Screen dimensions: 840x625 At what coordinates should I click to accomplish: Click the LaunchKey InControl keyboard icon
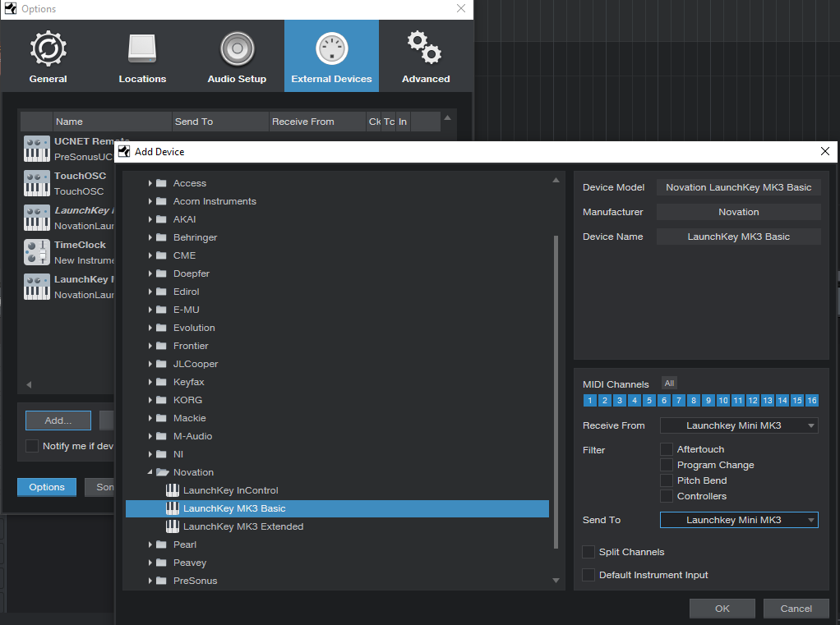click(x=173, y=490)
